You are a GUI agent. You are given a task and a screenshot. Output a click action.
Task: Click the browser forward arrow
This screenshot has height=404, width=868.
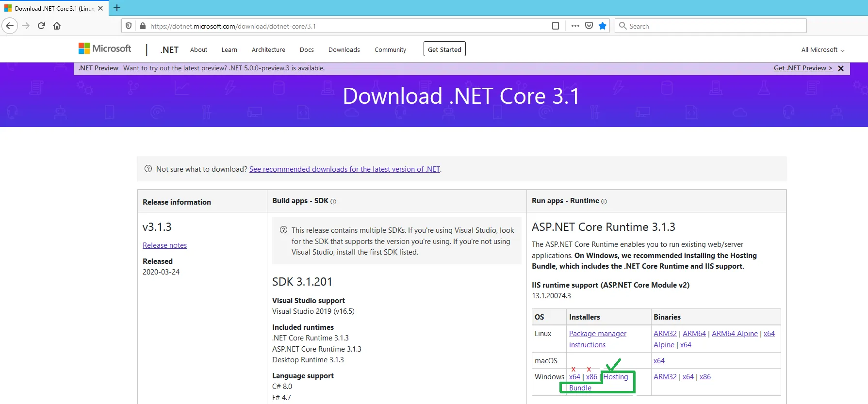tap(26, 26)
